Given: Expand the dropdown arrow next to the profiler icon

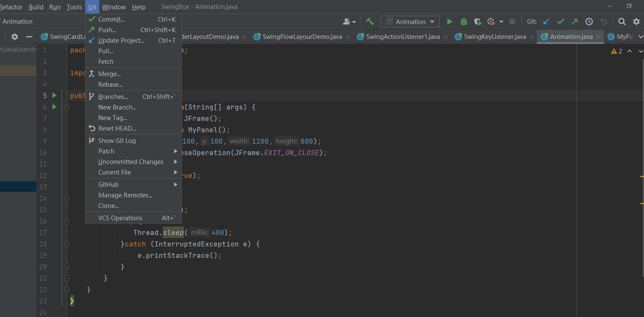Looking at the screenshot, I should click(x=501, y=22).
